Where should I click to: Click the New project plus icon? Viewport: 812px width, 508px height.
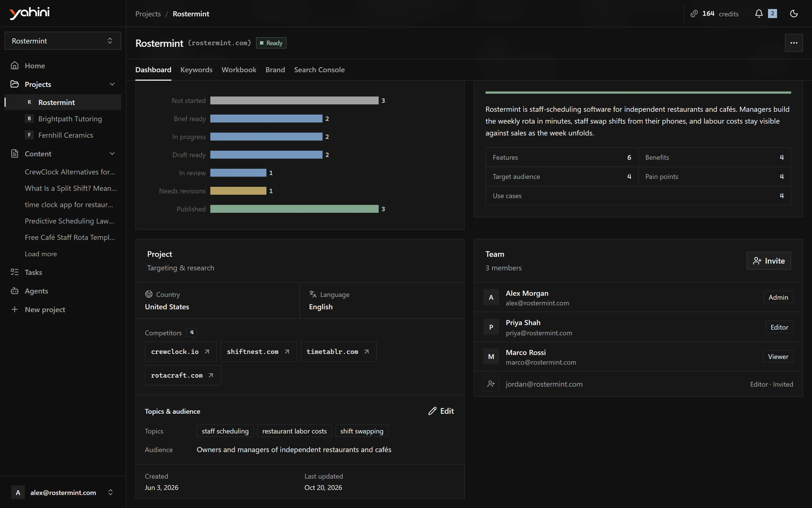tap(14, 309)
